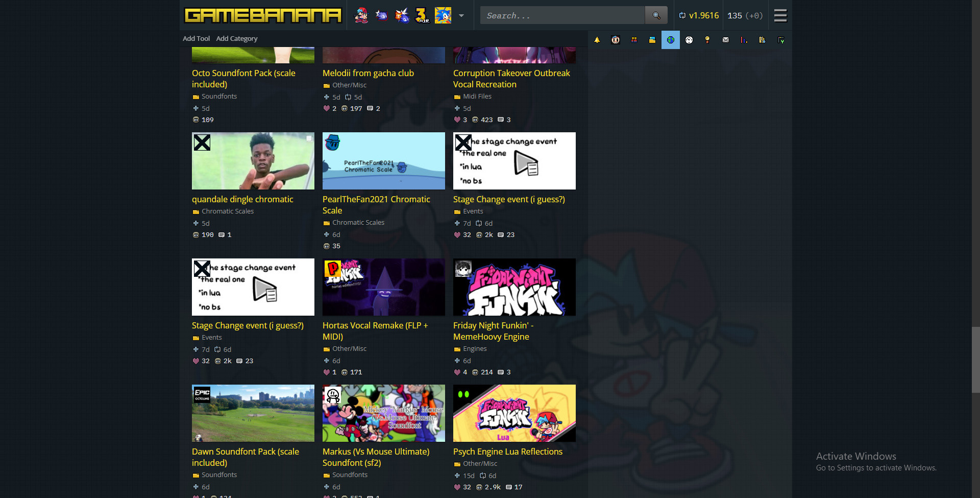Click the GAMEBANANA logo
Image resolution: width=980 pixels, height=498 pixels.
point(262,15)
